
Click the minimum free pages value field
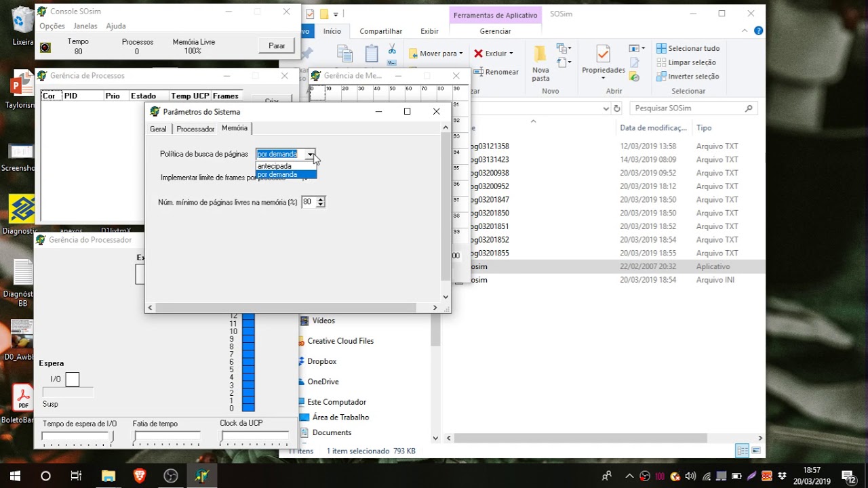(309, 202)
